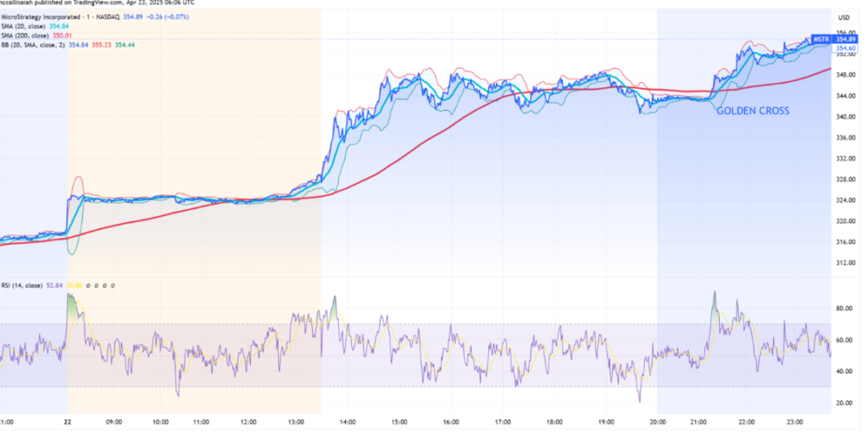Click the 17:00 time axis label
Viewport: 868px width, 434px height.
[x=502, y=422]
